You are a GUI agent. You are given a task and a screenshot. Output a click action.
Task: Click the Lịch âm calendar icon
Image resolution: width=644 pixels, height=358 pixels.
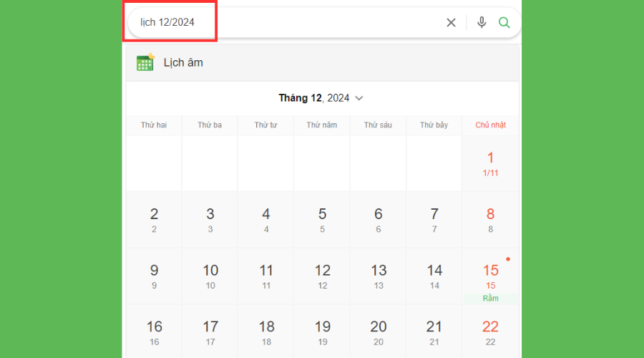(x=145, y=62)
